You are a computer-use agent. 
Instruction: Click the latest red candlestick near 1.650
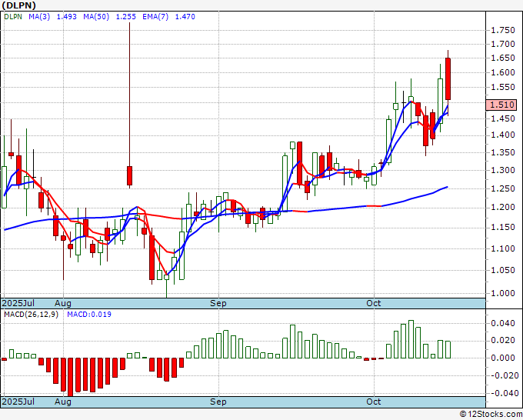coord(448,78)
